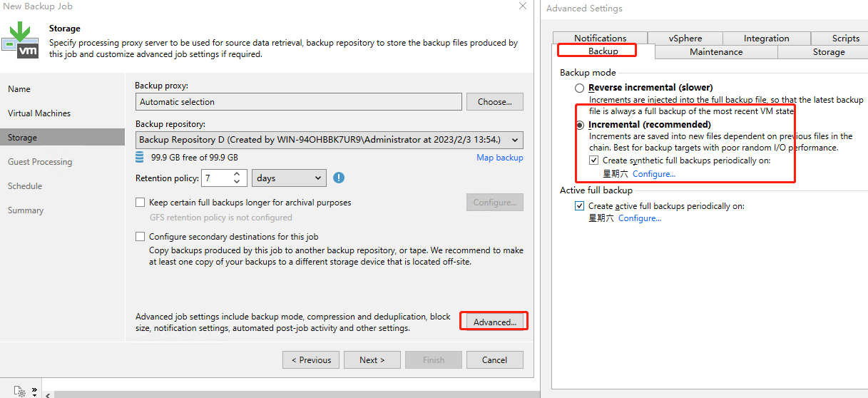Select Reverse incremental backup mode
This screenshot has width=868, height=398.
[580, 88]
